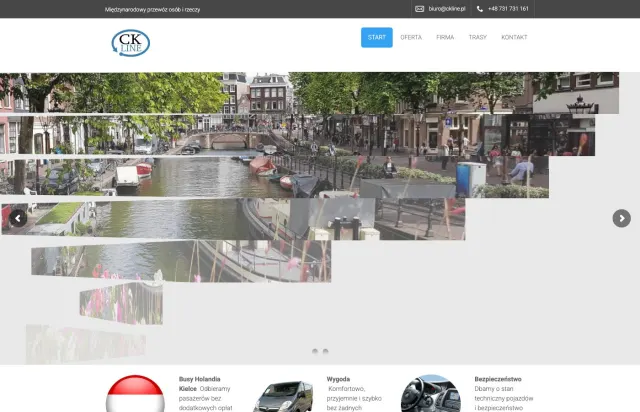The height and width of the screenshot is (412, 640).
Task: Open the TRASY menu item
Action: (x=478, y=38)
